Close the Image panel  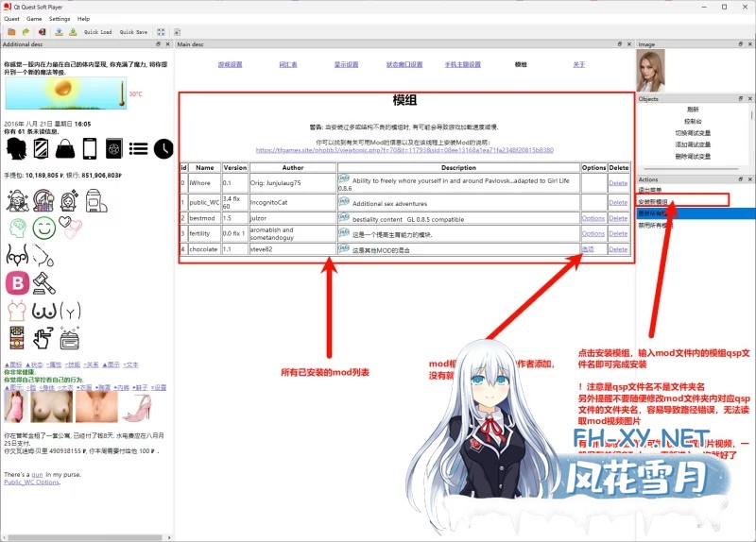[x=749, y=44]
